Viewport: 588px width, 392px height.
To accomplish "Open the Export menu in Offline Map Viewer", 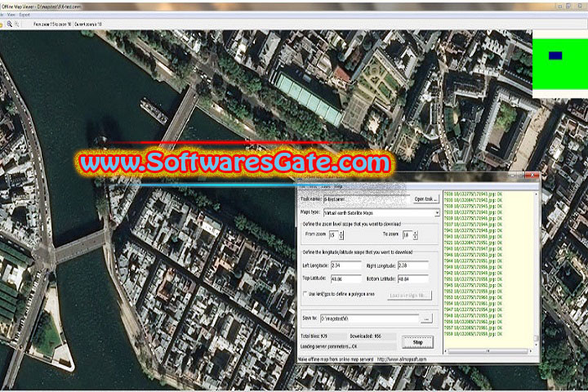I will point(24,15).
